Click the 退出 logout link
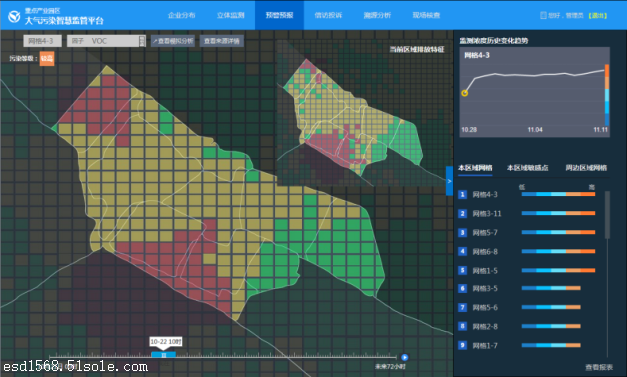The image size is (627, 377). click(x=597, y=16)
